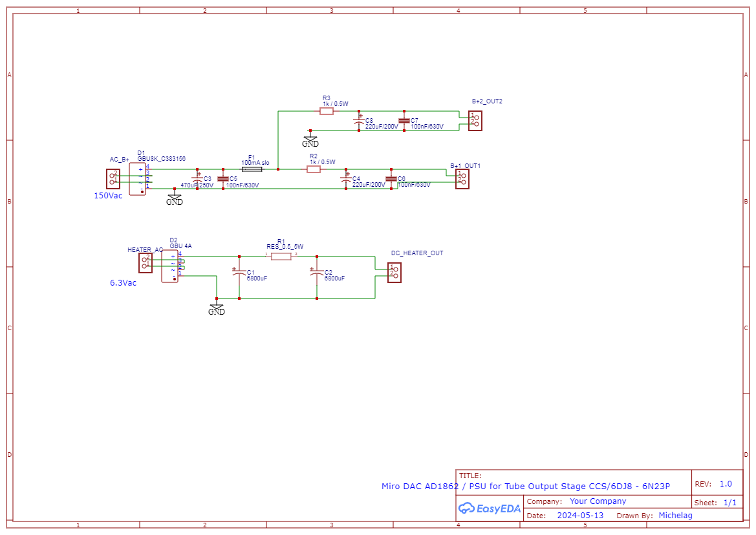Click the 'Michelag' drawn-by field
756x535 pixels.
(675, 515)
